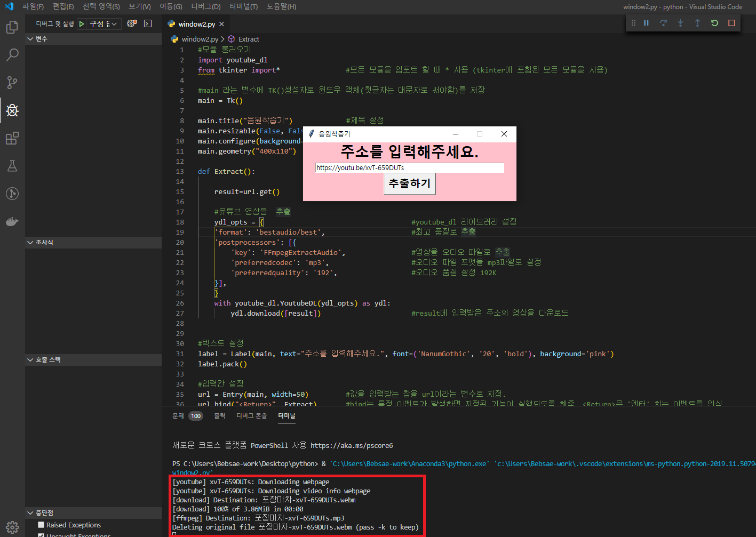Switch to the 디버그 콘솔 panel tab
Image resolution: width=756 pixels, height=537 pixels.
click(x=252, y=416)
